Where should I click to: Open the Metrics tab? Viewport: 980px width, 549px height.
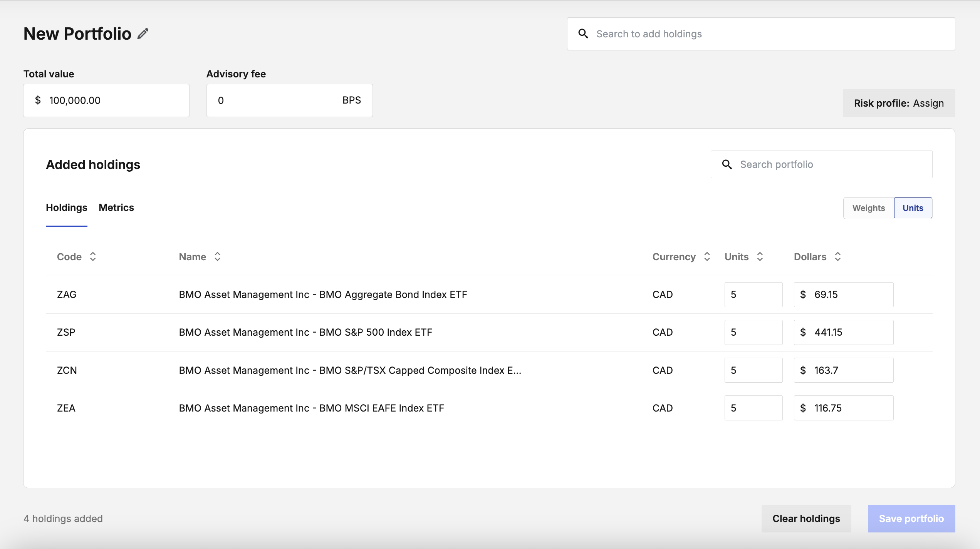point(116,208)
